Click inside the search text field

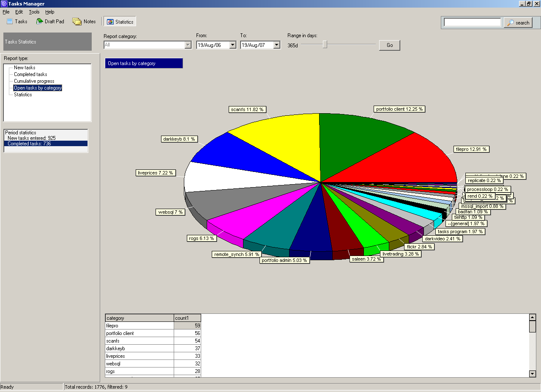pos(471,22)
